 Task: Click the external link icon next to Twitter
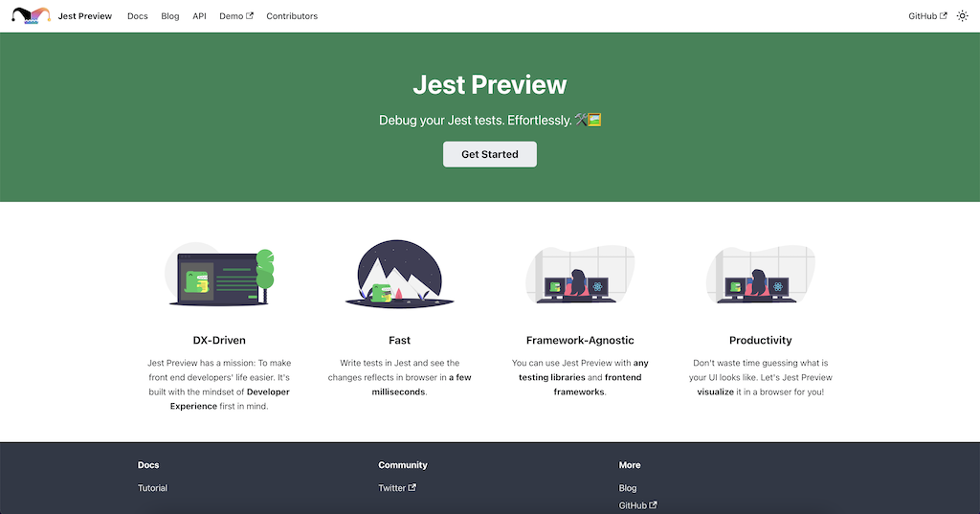(x=412, y=488)
